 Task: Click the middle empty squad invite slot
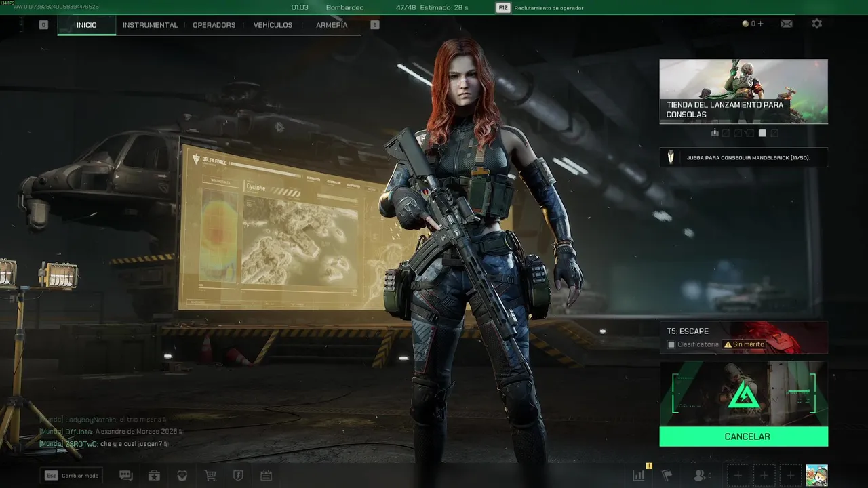[x=764, y=476]
